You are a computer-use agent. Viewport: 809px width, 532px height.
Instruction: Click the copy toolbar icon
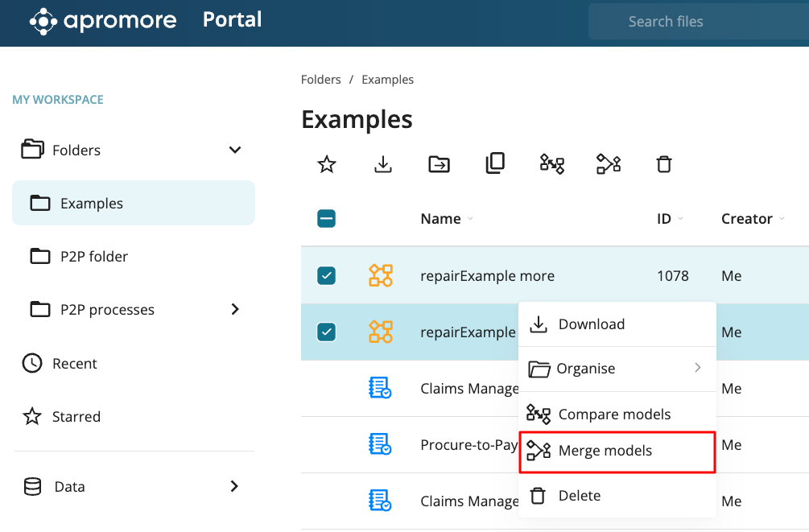click(x=495, y=164)
